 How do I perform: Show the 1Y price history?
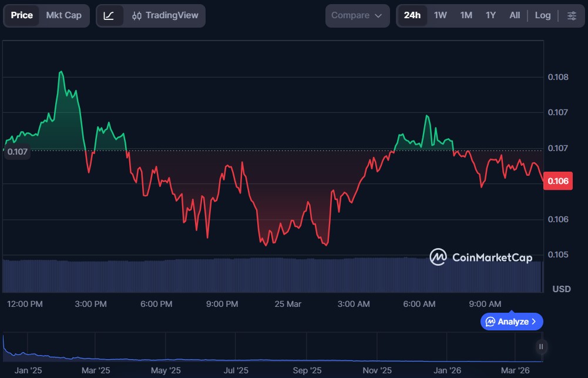pos(490,15)
